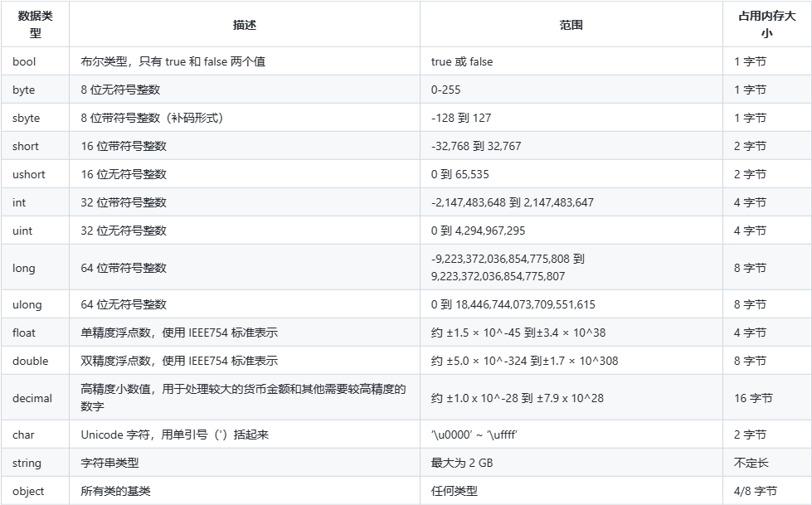This screenshot has width=812, height=505.
Task: Click the double row size '8 字节'
Action: [x=750, y=361]
